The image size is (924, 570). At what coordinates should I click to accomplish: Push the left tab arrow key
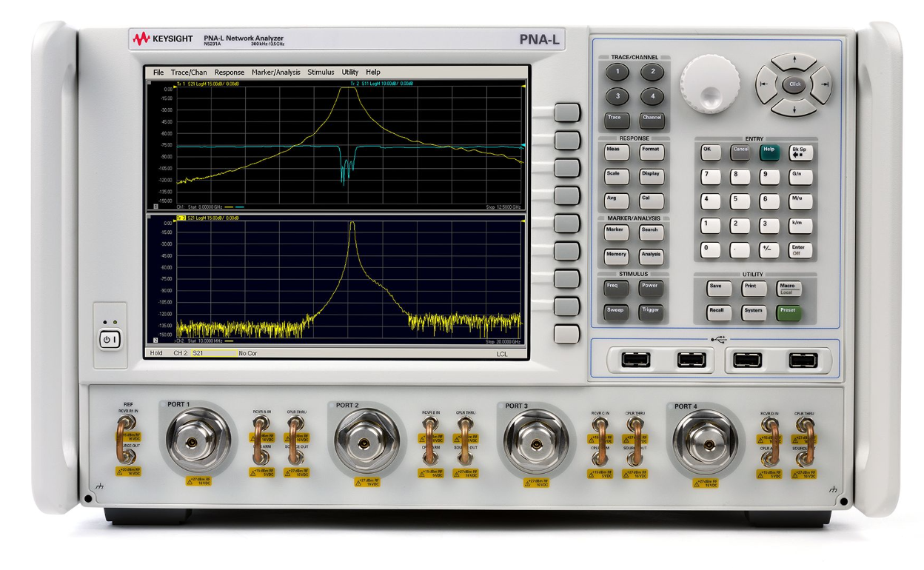pos(766,84)
